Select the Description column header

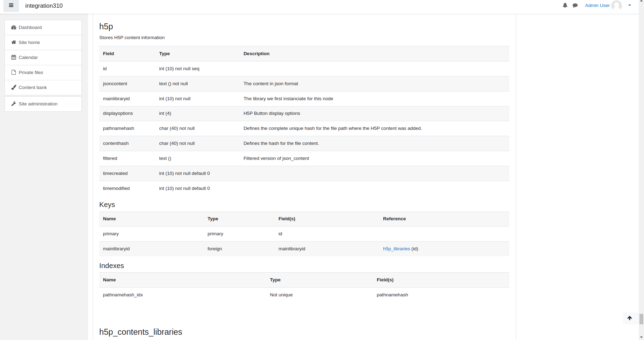pos(256,54)
